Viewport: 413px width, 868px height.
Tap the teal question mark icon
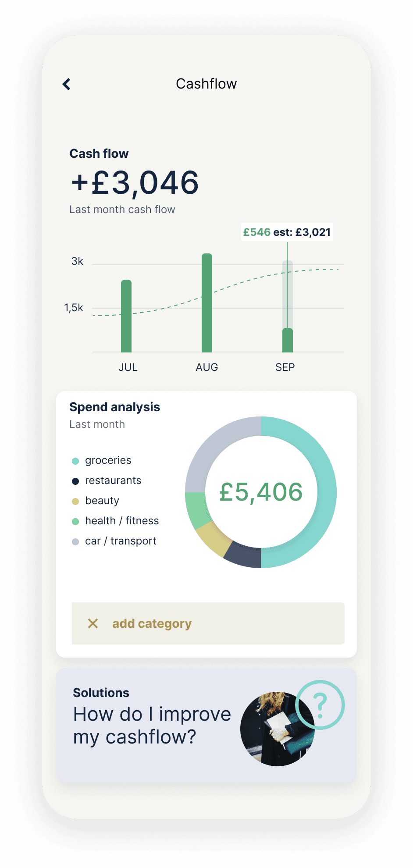pos(320,705)
